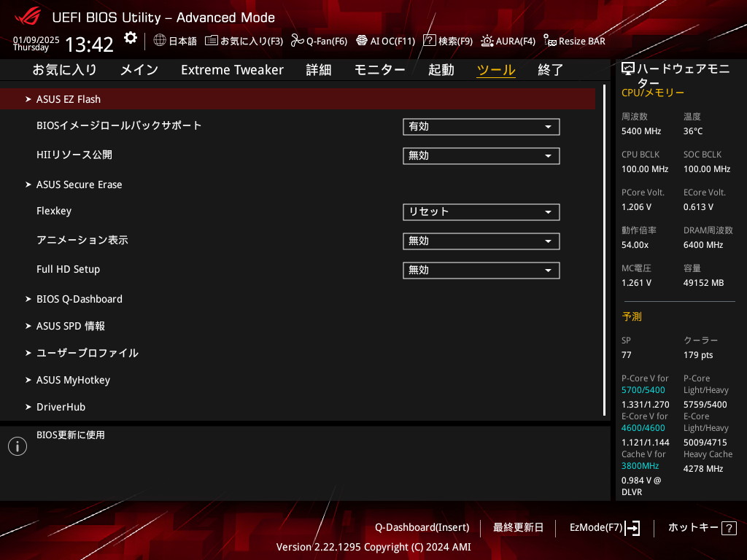This screenshot has width=747, height=560.
Task: Change the アニメーション表示 dropdown setting
Action: pyautogui.click(x=481, y=241)
